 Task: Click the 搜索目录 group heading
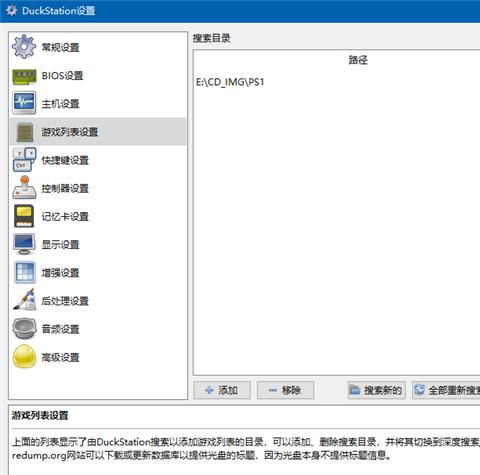click(212, 38)
